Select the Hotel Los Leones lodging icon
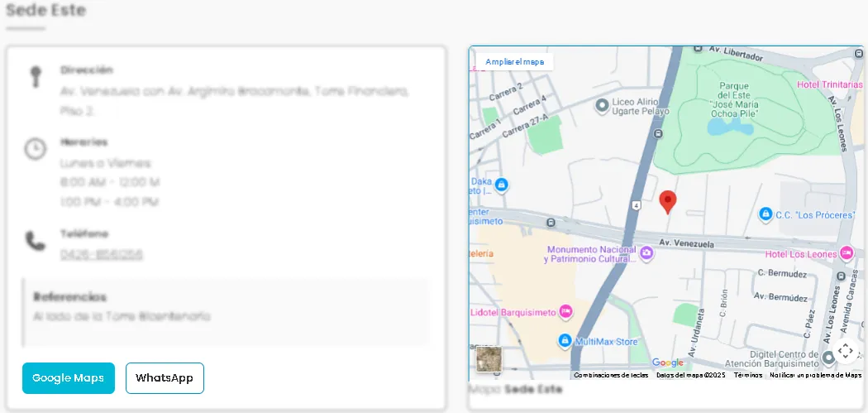 tap(847, 254)
